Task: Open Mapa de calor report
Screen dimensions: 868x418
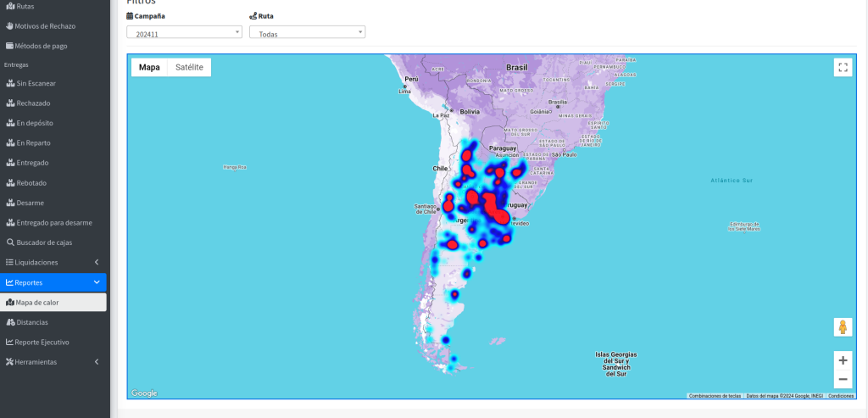Action: tap(53, 303)
